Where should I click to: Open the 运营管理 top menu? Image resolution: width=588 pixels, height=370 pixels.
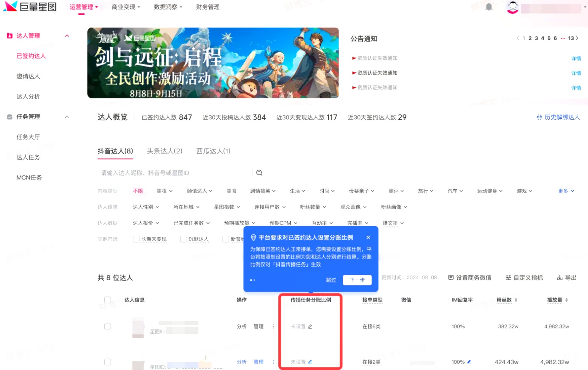point(84,7)
